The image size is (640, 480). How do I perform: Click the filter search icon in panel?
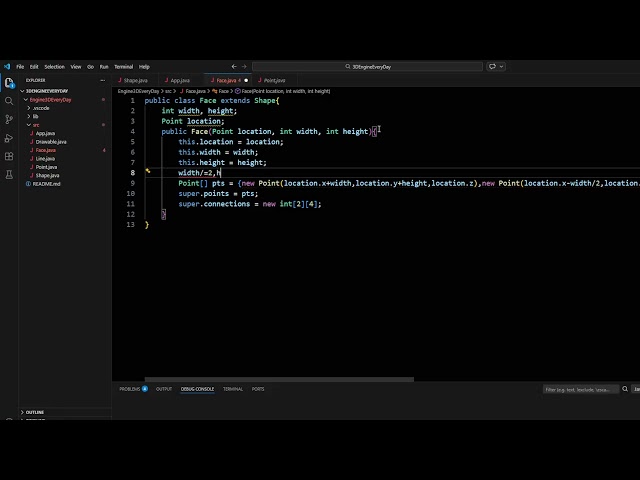[x=625, y=389]
